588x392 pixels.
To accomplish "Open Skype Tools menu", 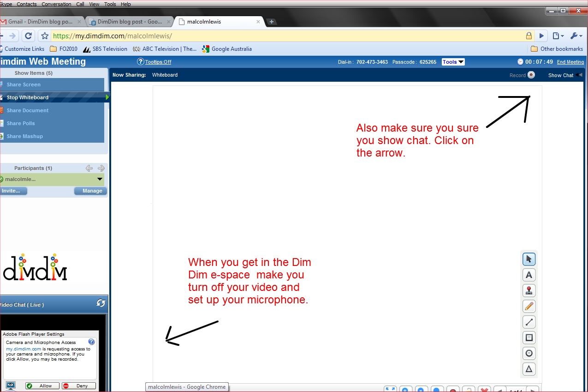I will [x=110, y=4].
